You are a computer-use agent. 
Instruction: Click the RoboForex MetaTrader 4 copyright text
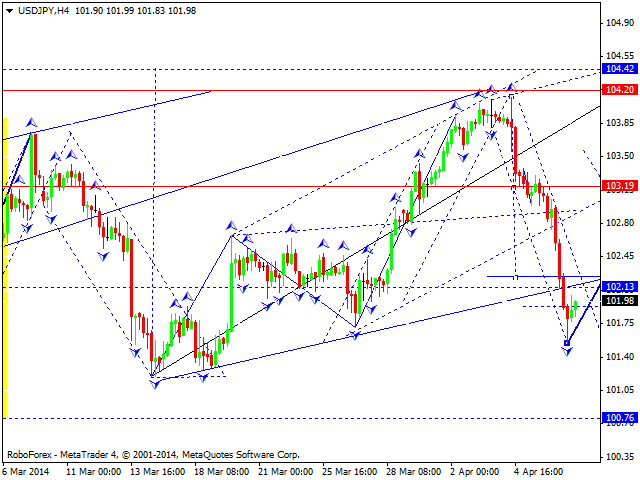click(x=153, y=455)
